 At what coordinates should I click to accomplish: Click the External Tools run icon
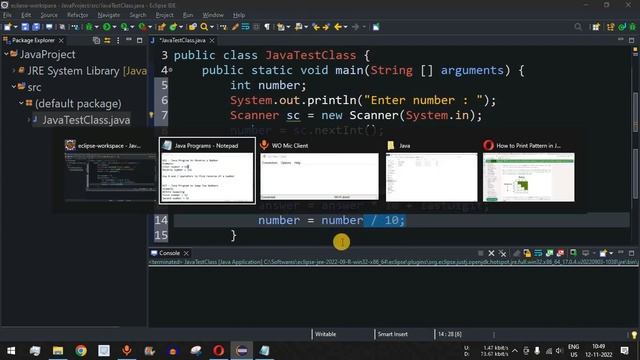tap(142, 27)
